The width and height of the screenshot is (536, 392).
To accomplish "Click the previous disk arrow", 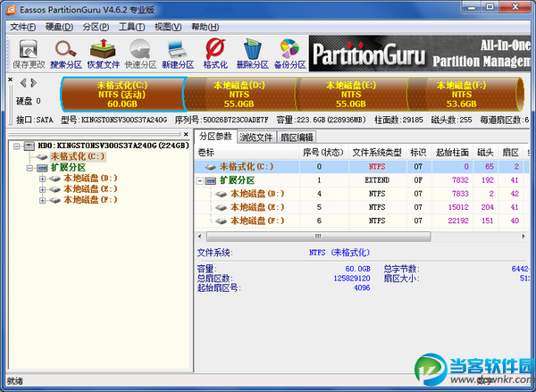I will click(x=23, y=83).
